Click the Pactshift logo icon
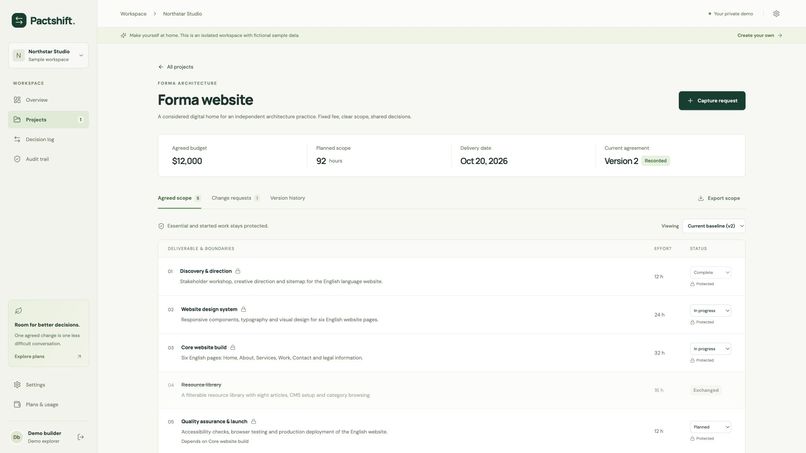Viewport: 806px width, 453px height. pos(19,21)
